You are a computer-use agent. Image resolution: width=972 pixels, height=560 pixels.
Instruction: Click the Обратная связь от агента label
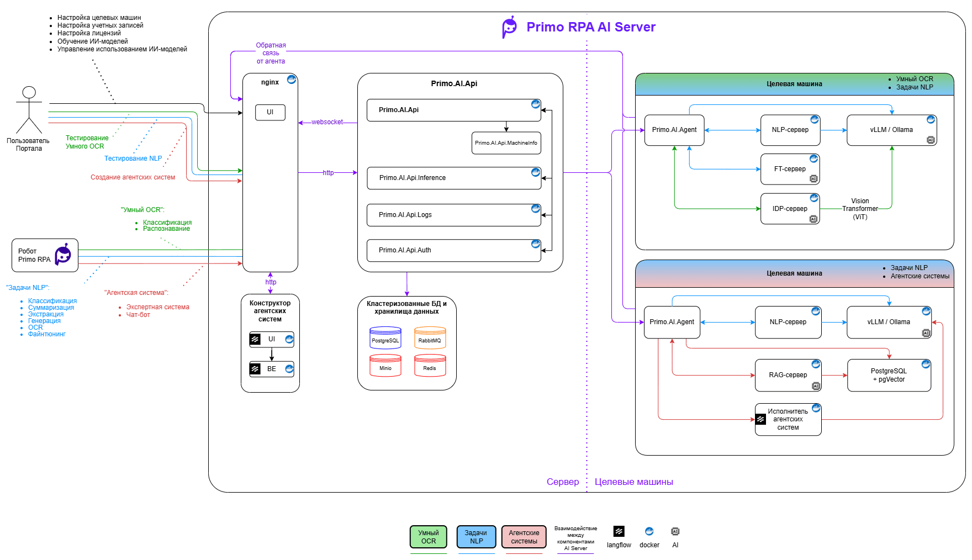click(271, 53)
